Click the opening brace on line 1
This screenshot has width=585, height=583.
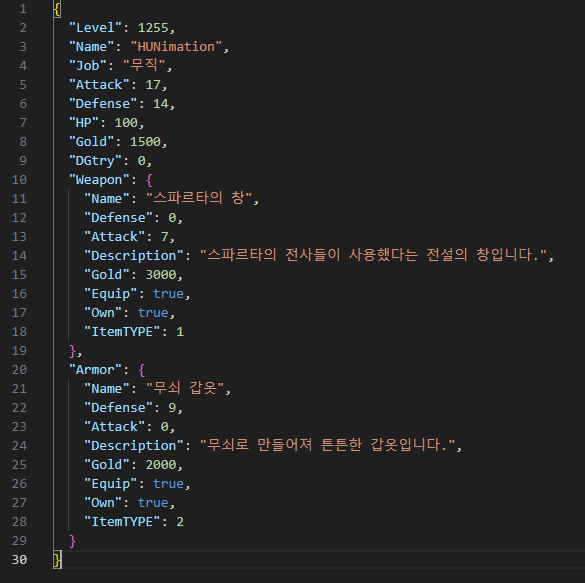click(x=57, y=9)
